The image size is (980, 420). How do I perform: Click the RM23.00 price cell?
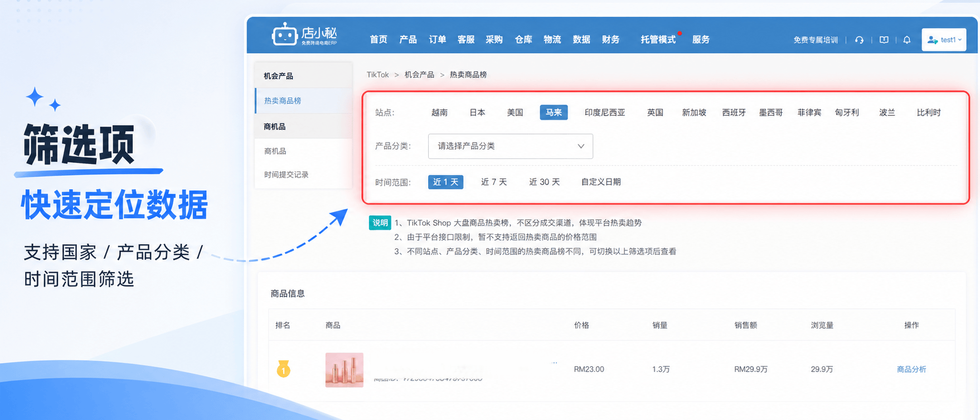[589, 369]
